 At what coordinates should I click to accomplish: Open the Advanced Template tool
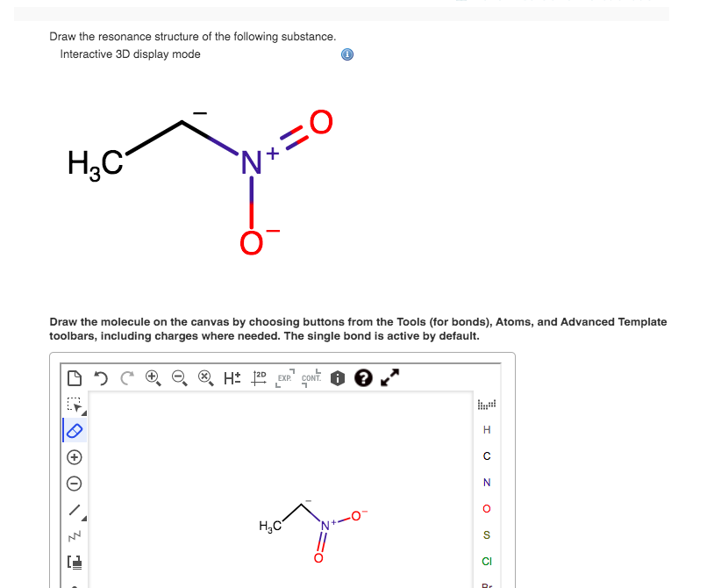point(74,562)
